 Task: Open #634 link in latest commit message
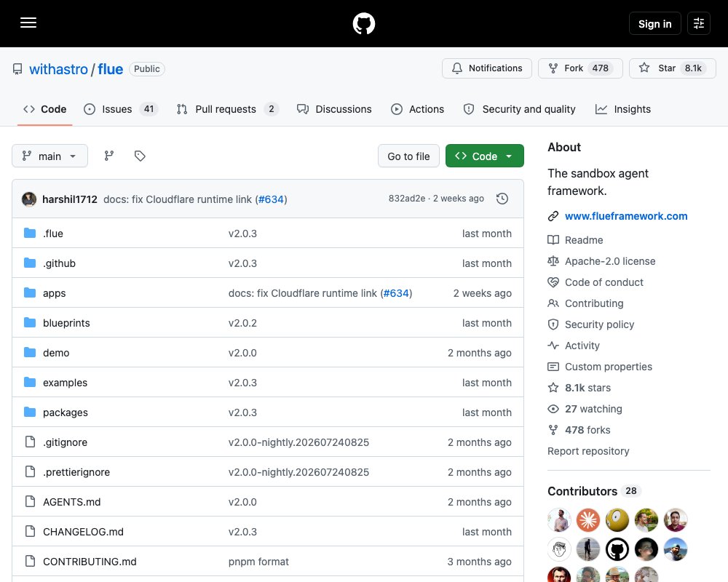tap(271, 199)
